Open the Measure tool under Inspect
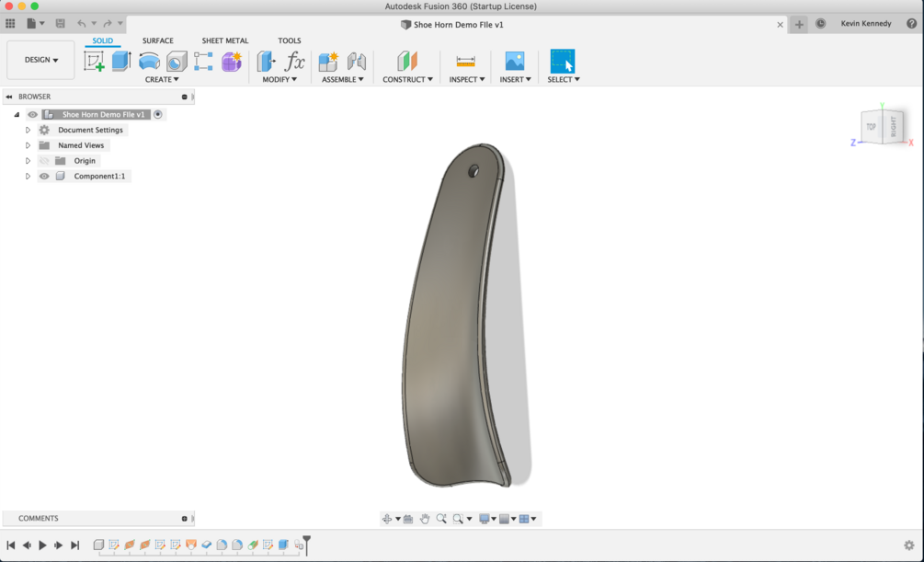924x562 pixels. (x=465, y=62)
